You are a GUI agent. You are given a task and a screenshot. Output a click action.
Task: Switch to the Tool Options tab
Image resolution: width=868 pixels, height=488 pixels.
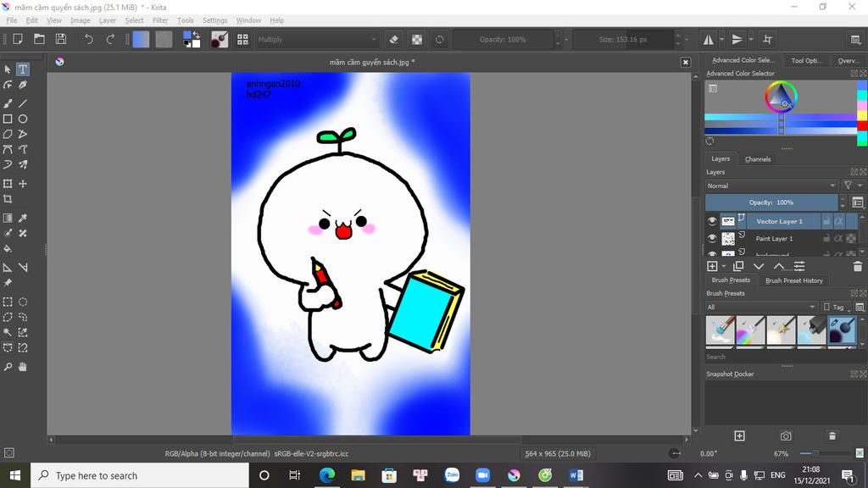[806, 60]
